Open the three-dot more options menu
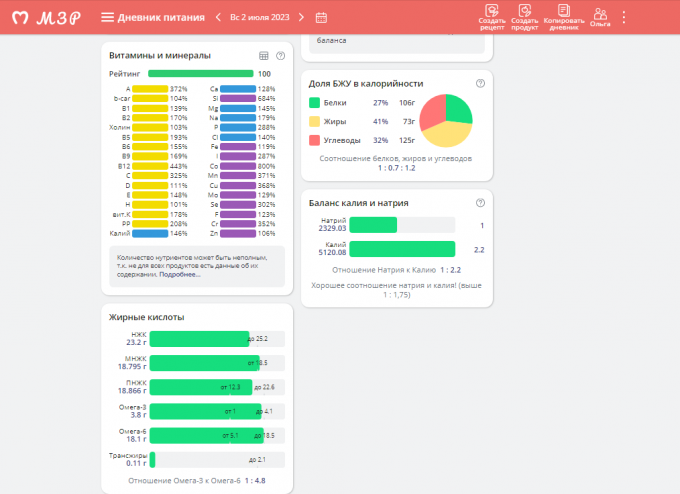The height and width of the screenshot is (494, 680). pyautogui.click(x=624, y=17)
